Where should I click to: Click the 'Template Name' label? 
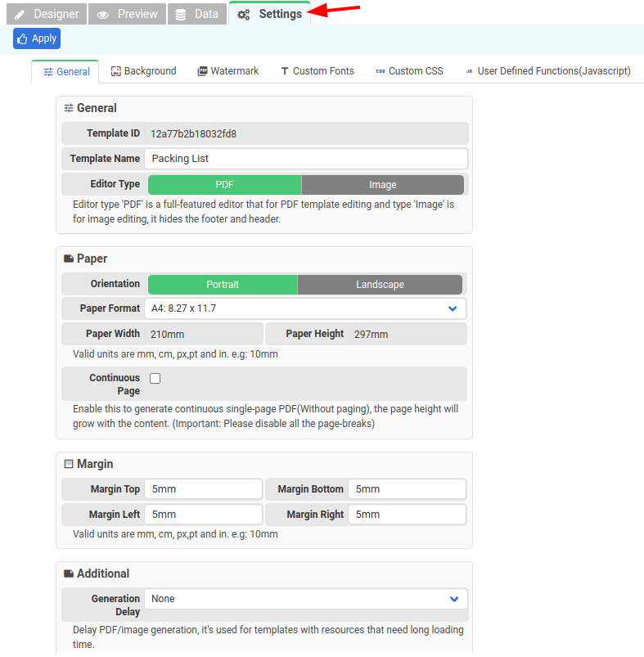pyautogui.click(x=105, y=159)
